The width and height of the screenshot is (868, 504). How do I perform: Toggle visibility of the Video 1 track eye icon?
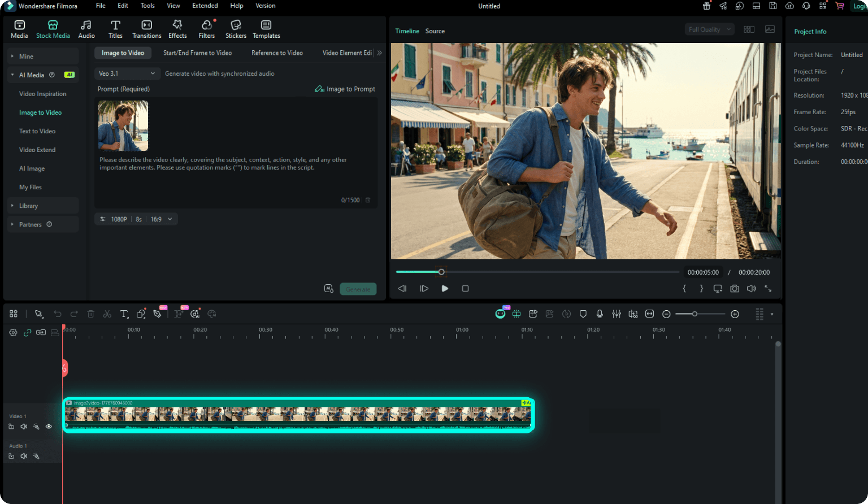click(x=49, y=426)
